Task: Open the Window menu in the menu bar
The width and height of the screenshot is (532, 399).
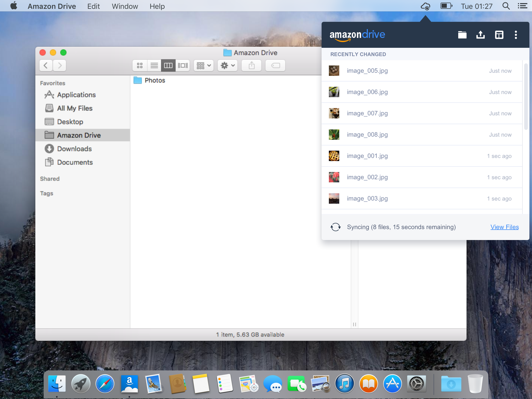Action: coord(124,6)
